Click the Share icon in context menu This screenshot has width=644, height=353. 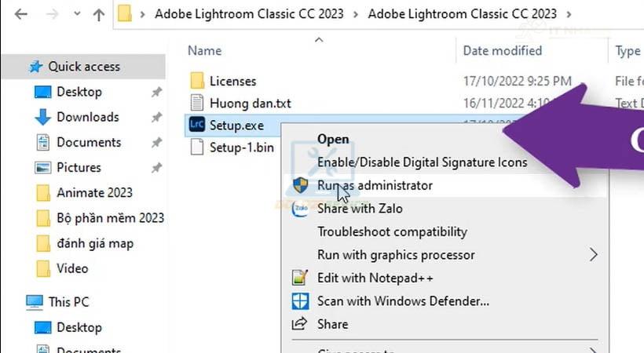click(x=300, y=324)
